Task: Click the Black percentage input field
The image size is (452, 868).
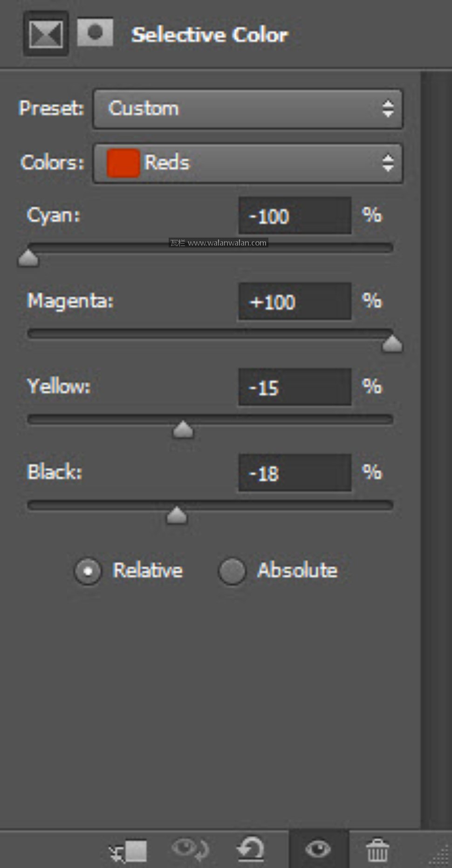Action: pyautogui.click(x=294, y=473)
